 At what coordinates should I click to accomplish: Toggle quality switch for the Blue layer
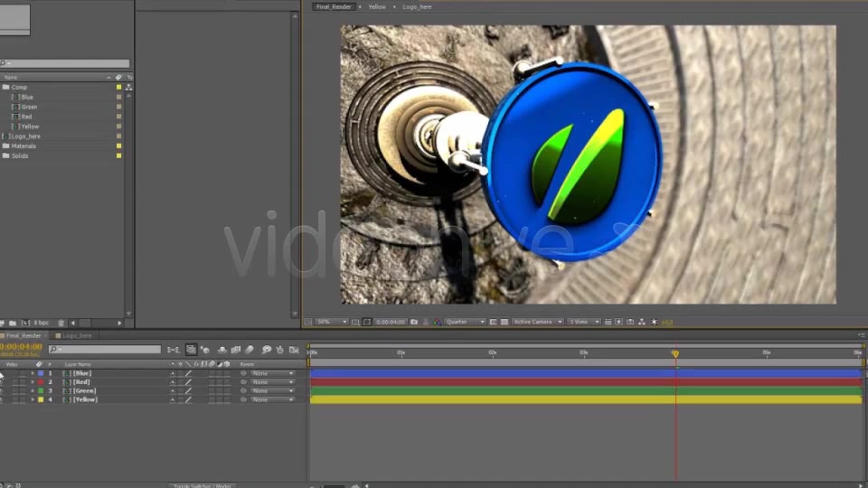tap(188, 373)
